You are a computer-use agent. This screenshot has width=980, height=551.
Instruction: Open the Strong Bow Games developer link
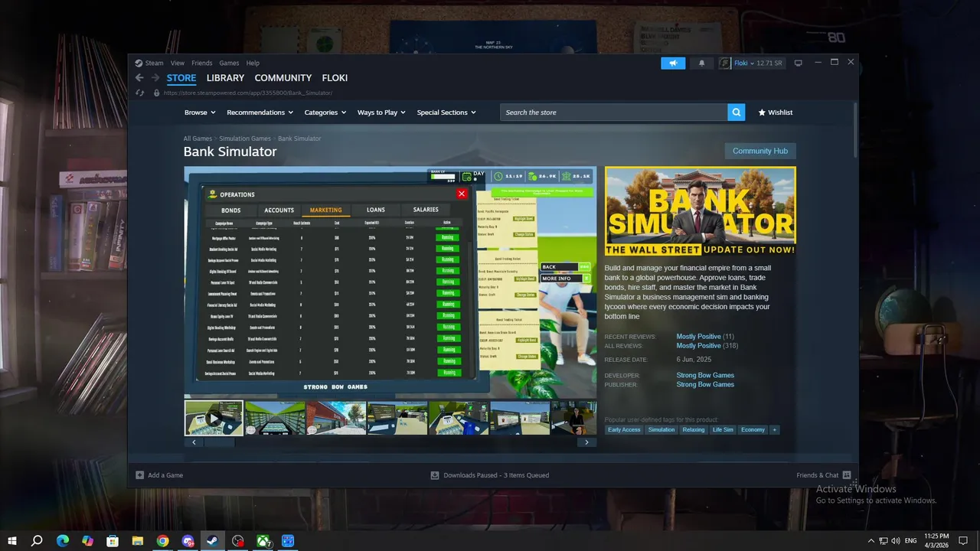coord(705,375)
